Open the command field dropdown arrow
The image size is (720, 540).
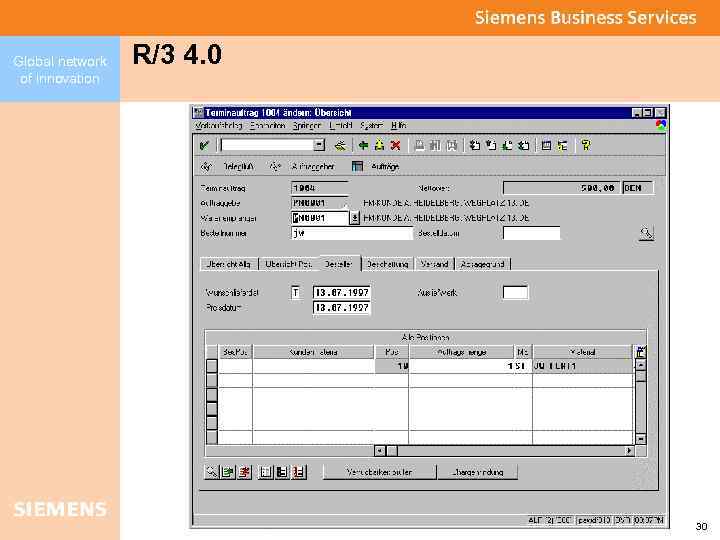[x=319, y=145]
